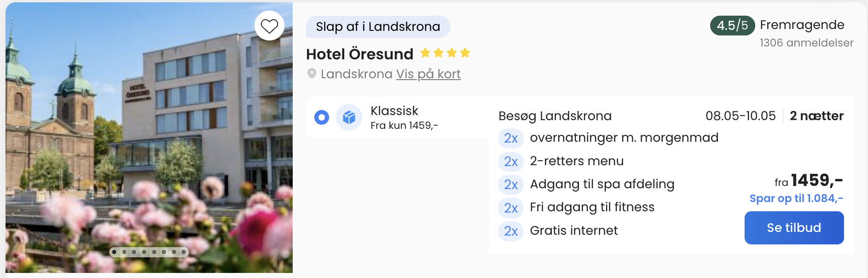Click the 2x badge for overnatninger m. morgenmad

tap(510, 138)
